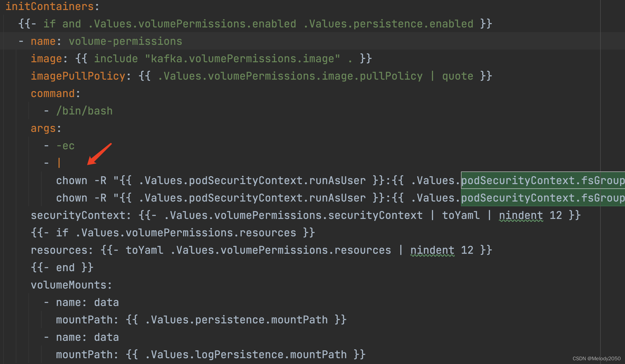Click the kafka.volumePermissions.image string

click(x=242, y=59)
